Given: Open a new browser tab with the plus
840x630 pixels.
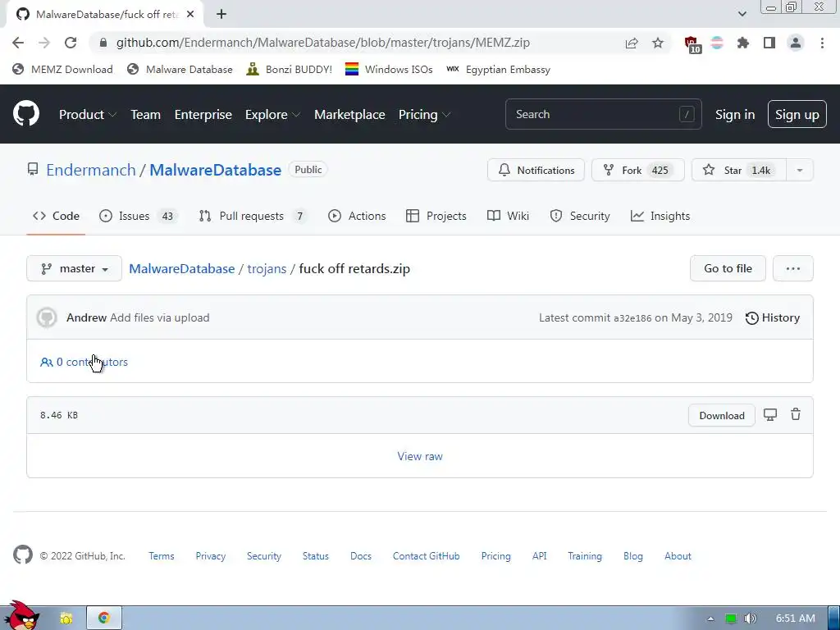Looking at the screenshot, I should 221,15.
